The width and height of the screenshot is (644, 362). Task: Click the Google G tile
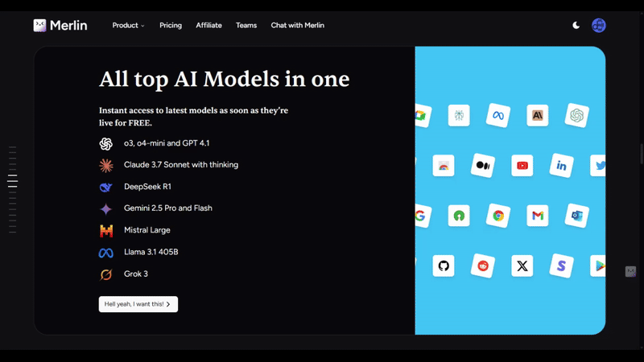pos(423,216)
